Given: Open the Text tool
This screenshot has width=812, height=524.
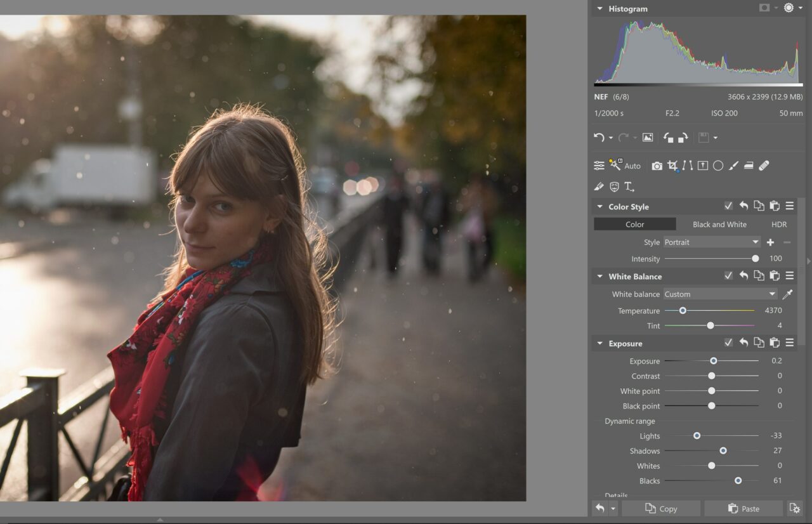Looking at the screenshot, I should (x=629, y=186).
